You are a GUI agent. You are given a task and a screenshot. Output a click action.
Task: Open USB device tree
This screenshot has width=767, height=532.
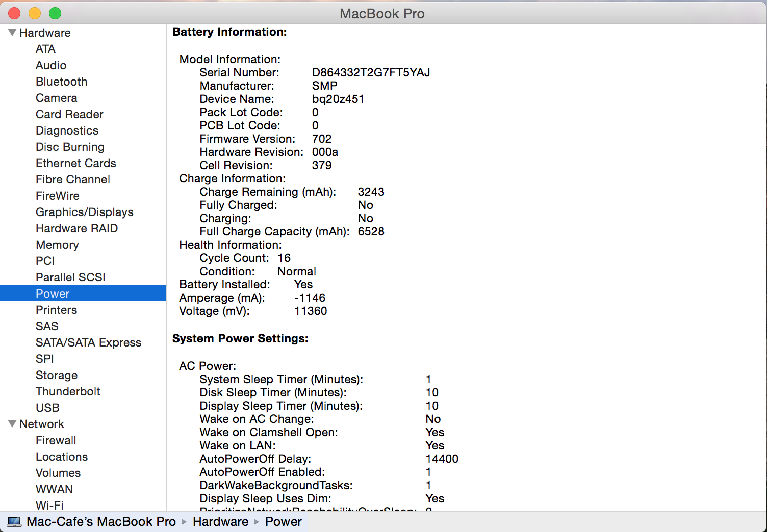[47, 408]
